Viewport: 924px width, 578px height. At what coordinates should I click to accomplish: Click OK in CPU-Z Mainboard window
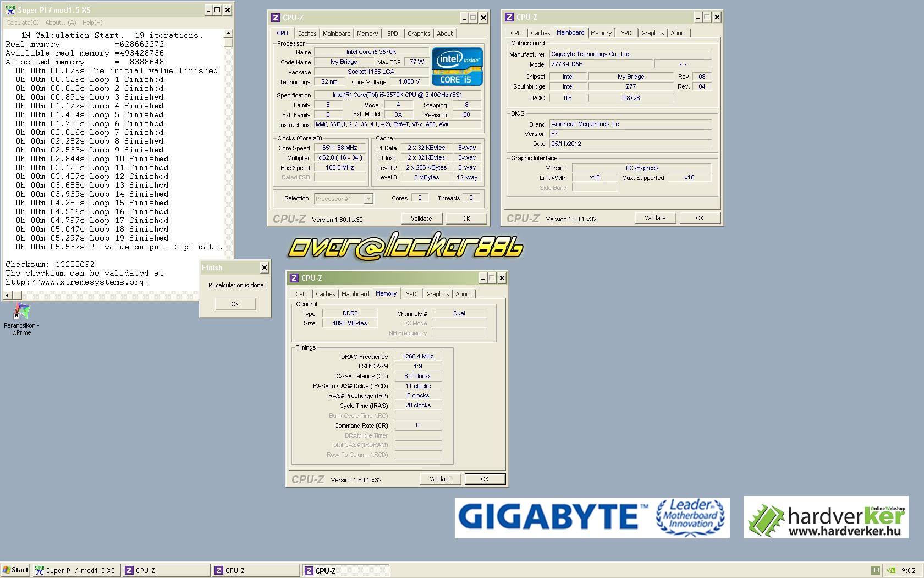click(700, 218)
